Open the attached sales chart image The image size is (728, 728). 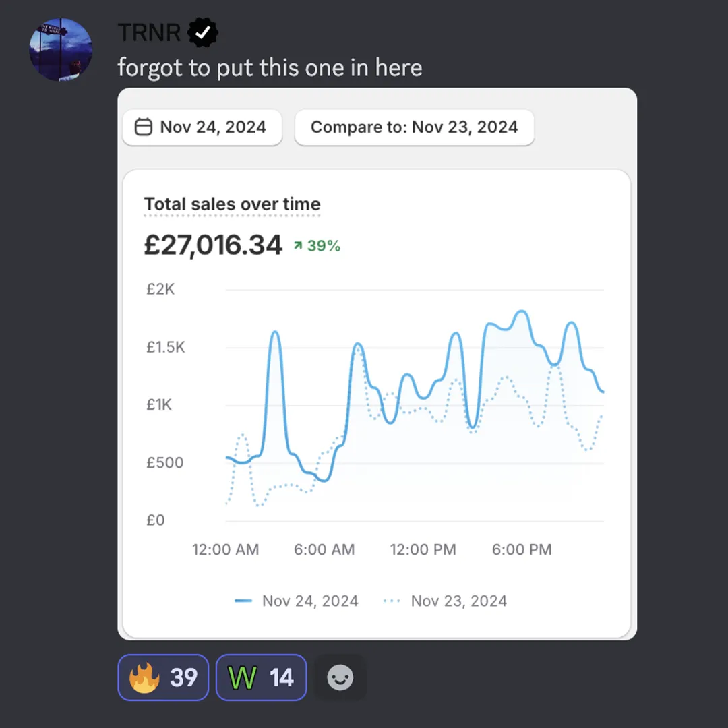tap(377, 364)
